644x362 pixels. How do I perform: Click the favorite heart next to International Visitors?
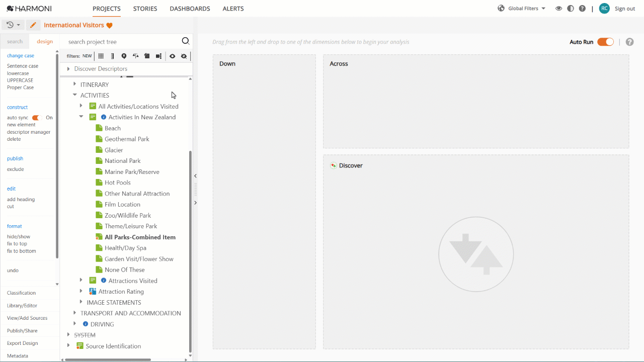pyautogui.click(x=109, y=25)
